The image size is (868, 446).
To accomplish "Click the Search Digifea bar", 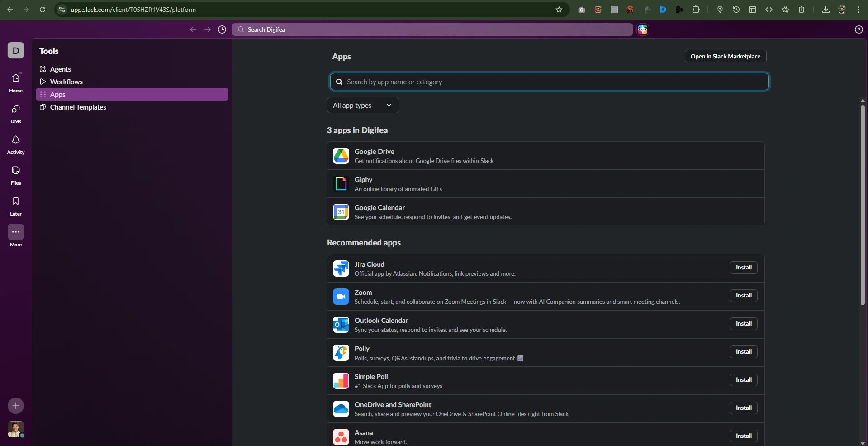I will coord(432,29).
